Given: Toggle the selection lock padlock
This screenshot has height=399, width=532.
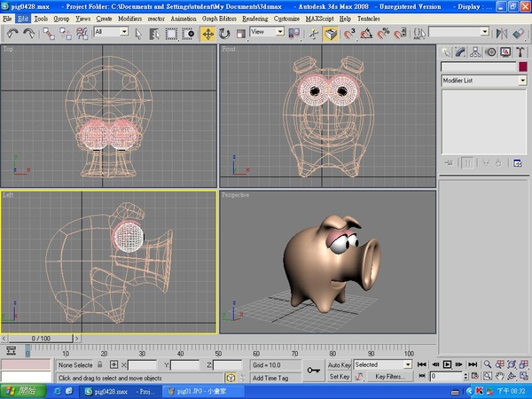Looking at the screenshot, I should point(101,364).
